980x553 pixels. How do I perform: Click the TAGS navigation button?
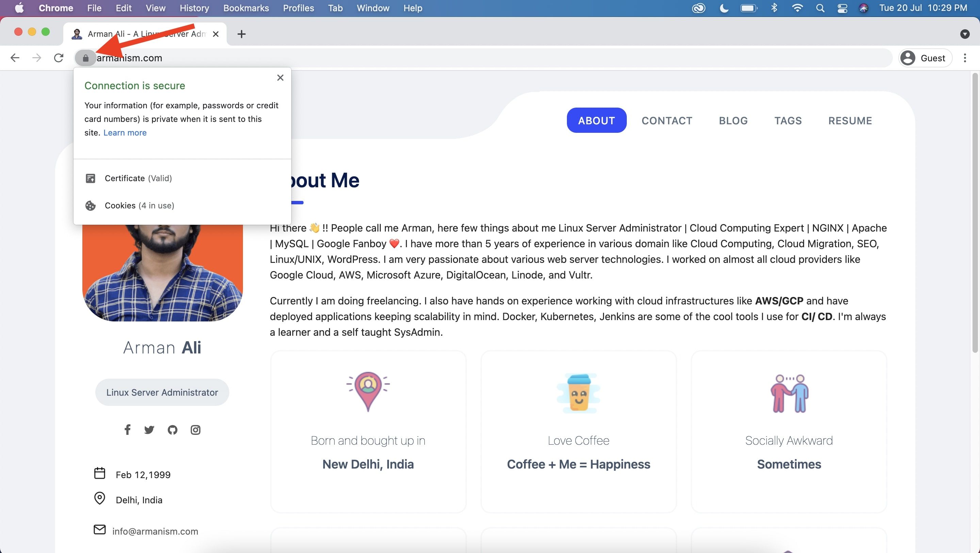pos(787,120)
